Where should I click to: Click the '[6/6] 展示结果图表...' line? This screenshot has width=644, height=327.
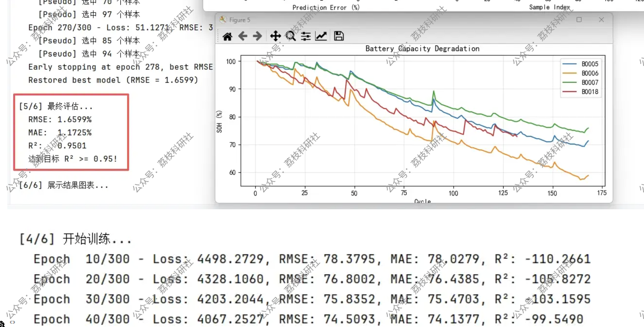[64, 185]
